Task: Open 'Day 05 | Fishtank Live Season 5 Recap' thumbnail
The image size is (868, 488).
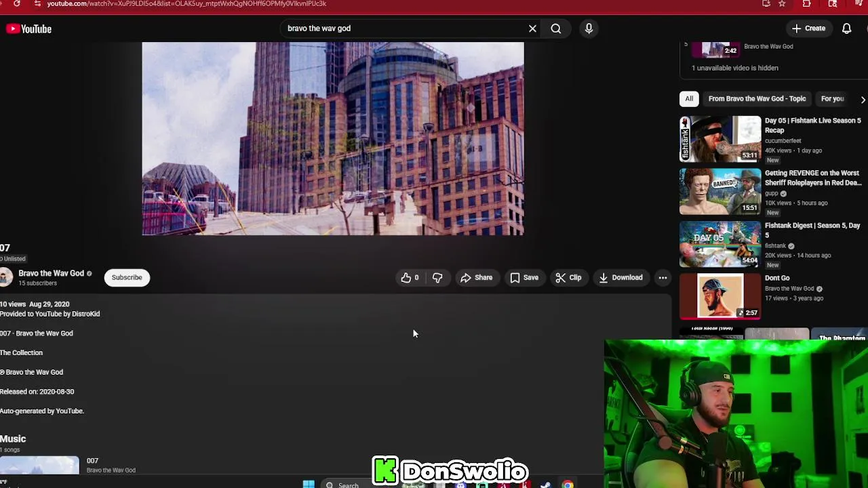Action: click(720, 139)
